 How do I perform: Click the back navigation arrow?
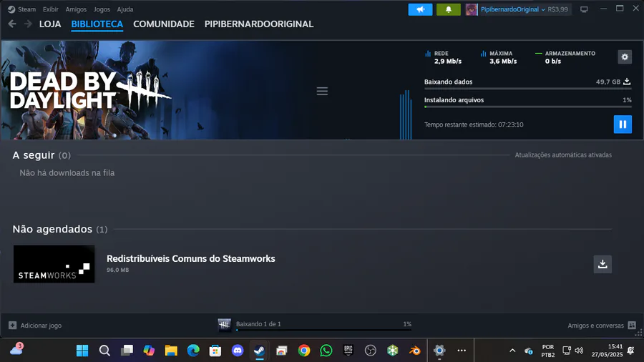(12, 24)
